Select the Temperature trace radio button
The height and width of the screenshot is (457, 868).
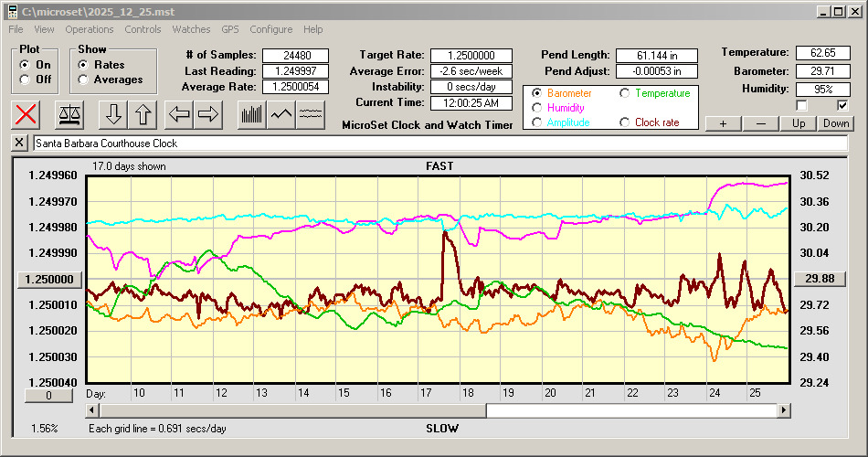click(x=625, y=93)
